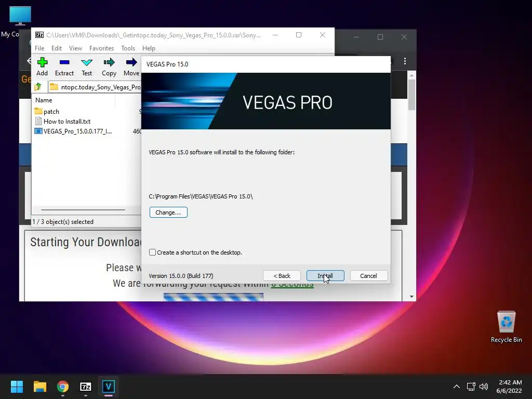This screenshot has height=399, width=532.
Task: Click the network icon in system tray
Action: tap(471, 387)
